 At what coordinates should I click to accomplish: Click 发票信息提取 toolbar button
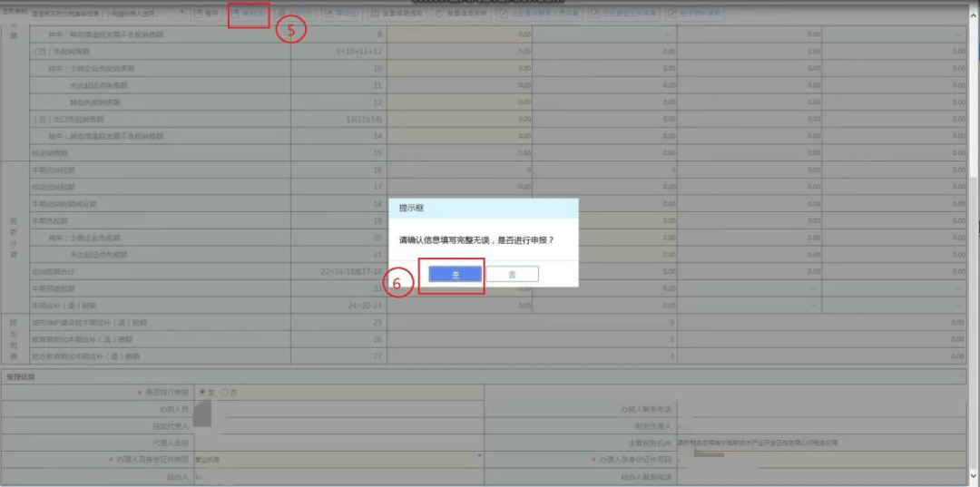pyautogui.click(x=397, y=14)
